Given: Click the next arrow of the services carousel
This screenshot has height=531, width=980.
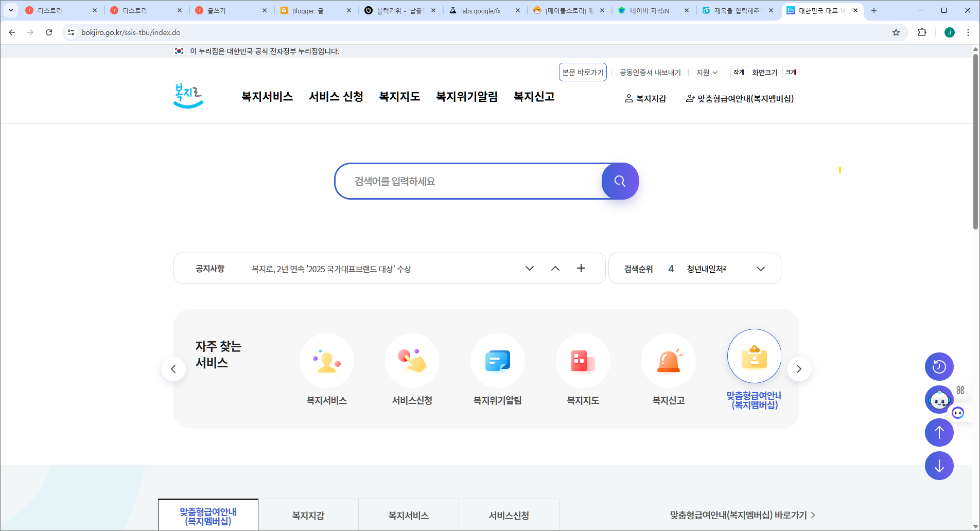Looking at the screenshot, I should point(799,368).
